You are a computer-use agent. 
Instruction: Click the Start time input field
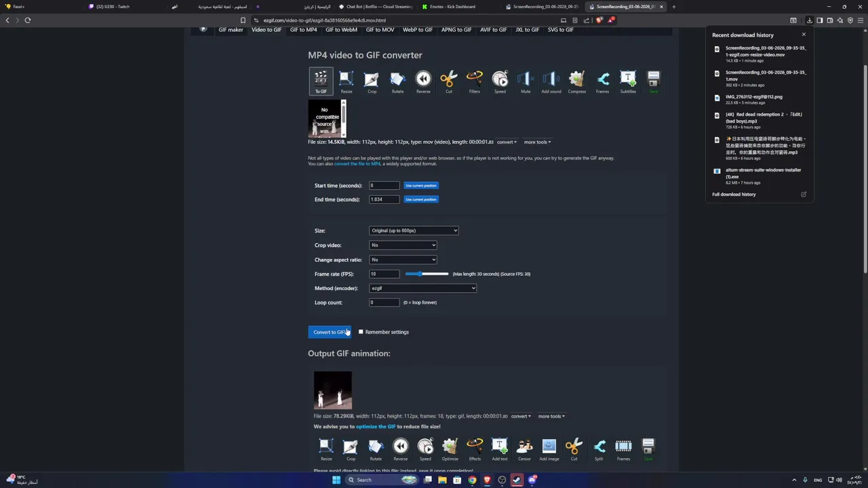pos(384,186)
